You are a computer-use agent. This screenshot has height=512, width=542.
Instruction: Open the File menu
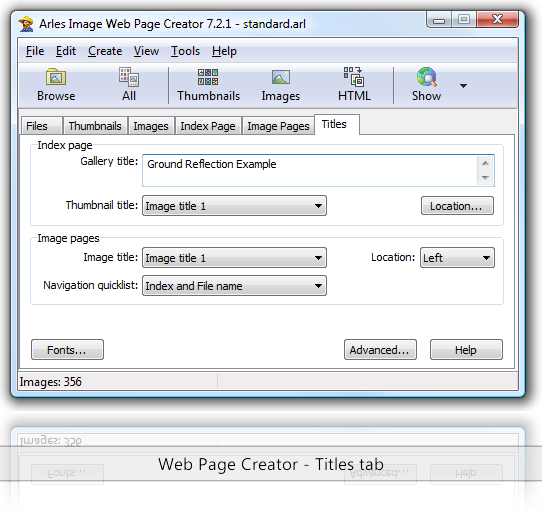35,51
